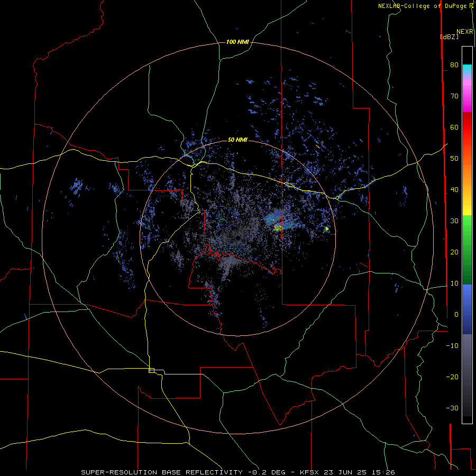Screen dimensions: 476x476
Task: Click the strong echo cell east of radar
Action: tap(277, 227)
